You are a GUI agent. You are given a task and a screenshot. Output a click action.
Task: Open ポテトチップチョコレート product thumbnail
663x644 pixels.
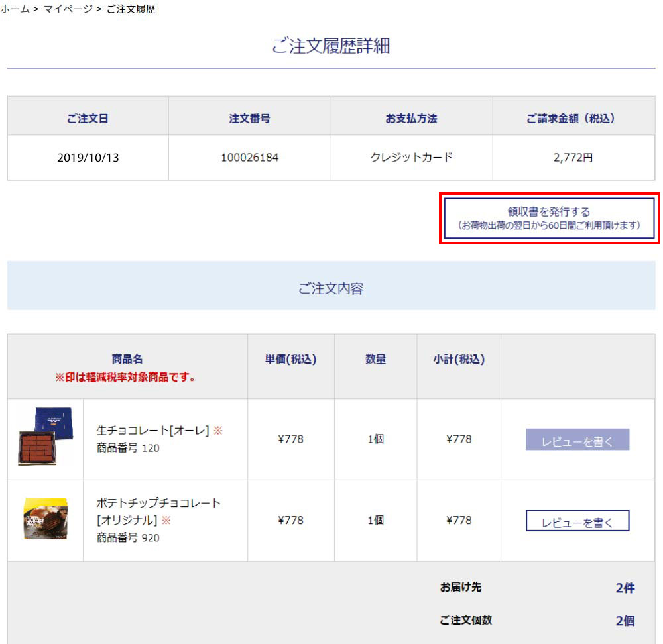pyautogui.click(x=45, y=519)
